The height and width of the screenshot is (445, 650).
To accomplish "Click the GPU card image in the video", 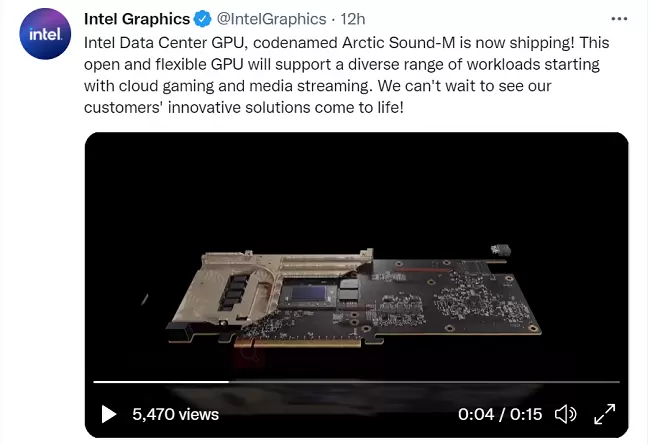I will pyautogui.click(x=355, y=298).
